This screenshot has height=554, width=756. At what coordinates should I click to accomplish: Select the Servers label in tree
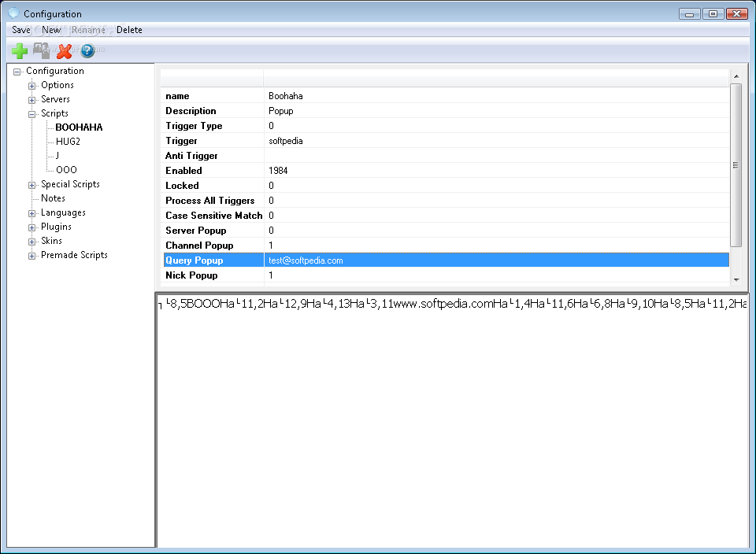55,98
